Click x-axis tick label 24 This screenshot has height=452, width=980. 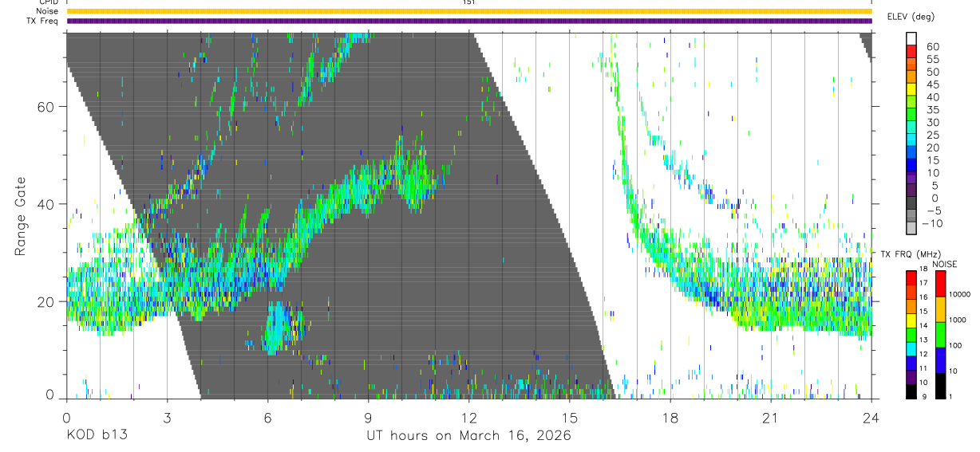(871, 417)
